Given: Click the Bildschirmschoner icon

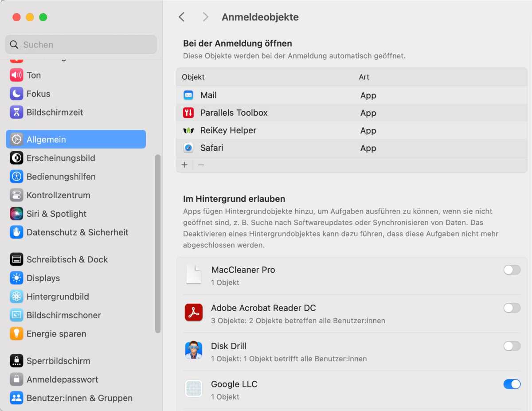Looking at the screenshot, I should pyautogui.click(x=16, y=315).
